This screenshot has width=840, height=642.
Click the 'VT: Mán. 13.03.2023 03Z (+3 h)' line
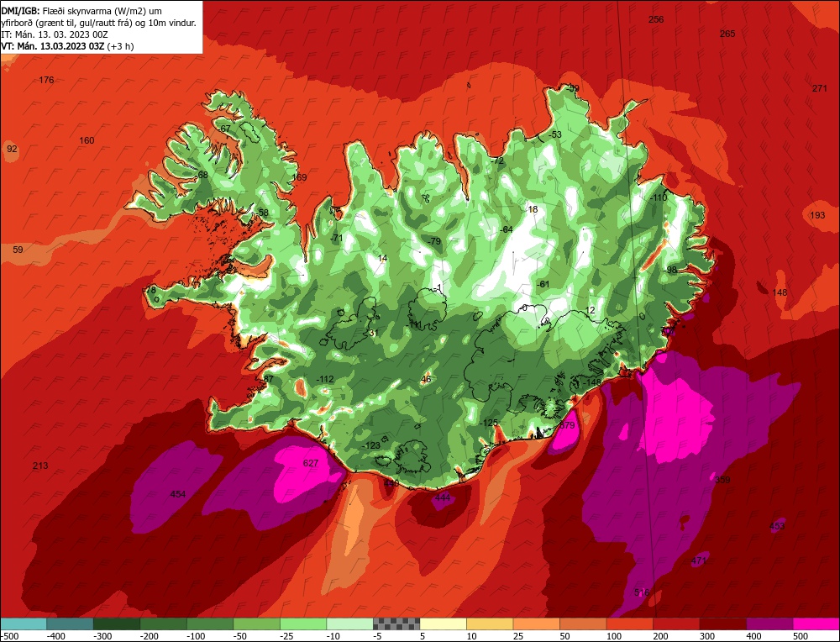(x=67, y=46)
